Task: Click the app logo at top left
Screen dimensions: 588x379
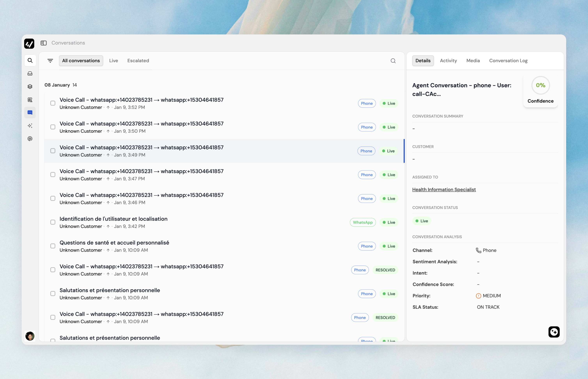Action: pos(29,44)
